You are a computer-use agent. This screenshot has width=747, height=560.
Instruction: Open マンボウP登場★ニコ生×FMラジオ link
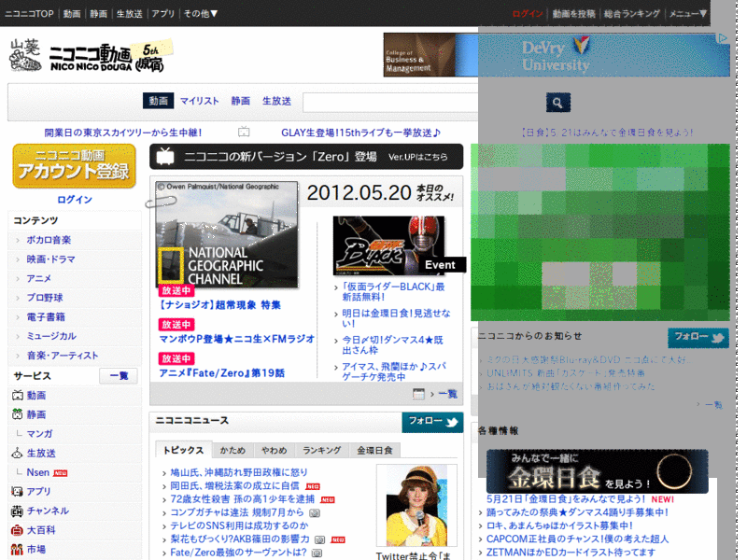tap(237, 339)
